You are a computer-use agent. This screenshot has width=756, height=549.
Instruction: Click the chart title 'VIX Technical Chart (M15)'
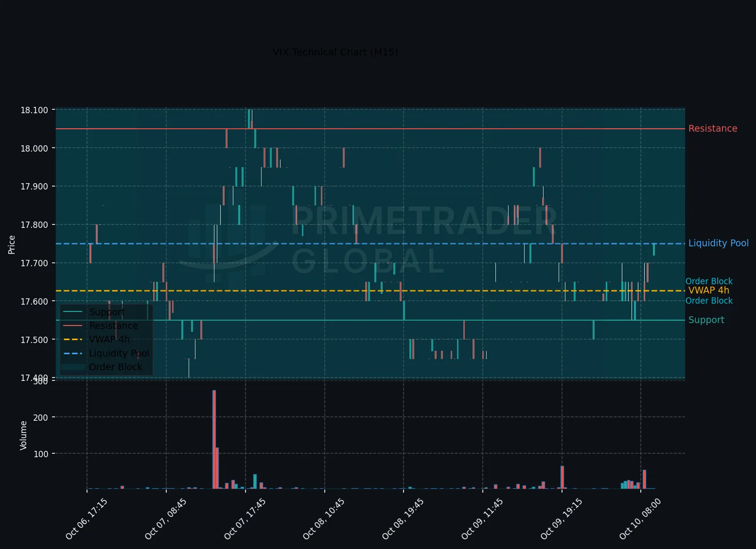tap(335, 52)
